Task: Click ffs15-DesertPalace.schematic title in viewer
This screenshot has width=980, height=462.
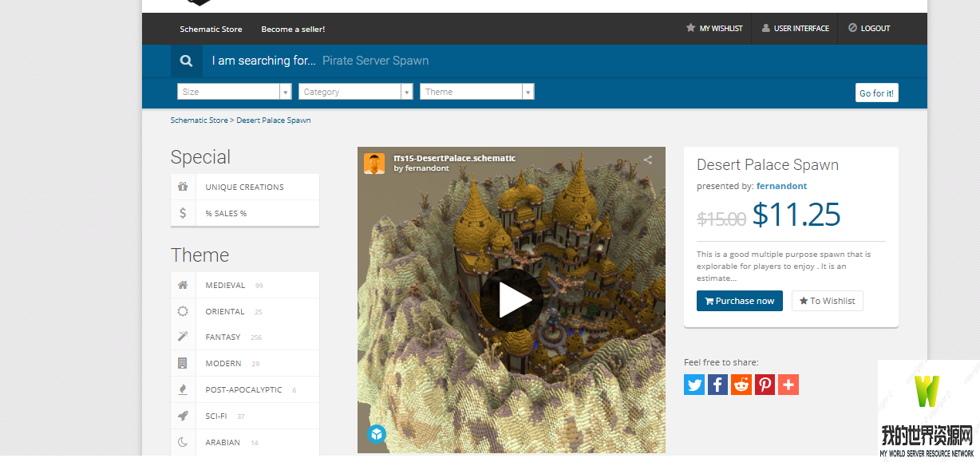Action: pos(455,158)
